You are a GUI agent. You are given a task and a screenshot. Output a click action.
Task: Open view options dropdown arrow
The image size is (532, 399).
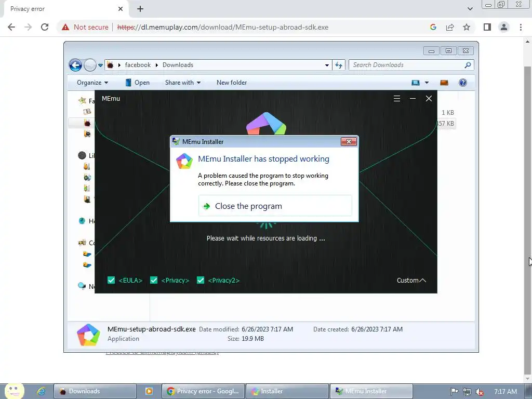[427, 83]
